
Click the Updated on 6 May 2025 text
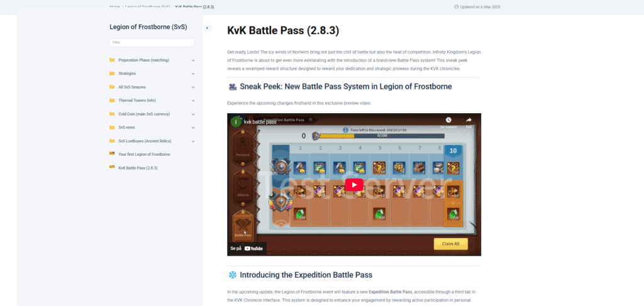[x=480, y=7]
